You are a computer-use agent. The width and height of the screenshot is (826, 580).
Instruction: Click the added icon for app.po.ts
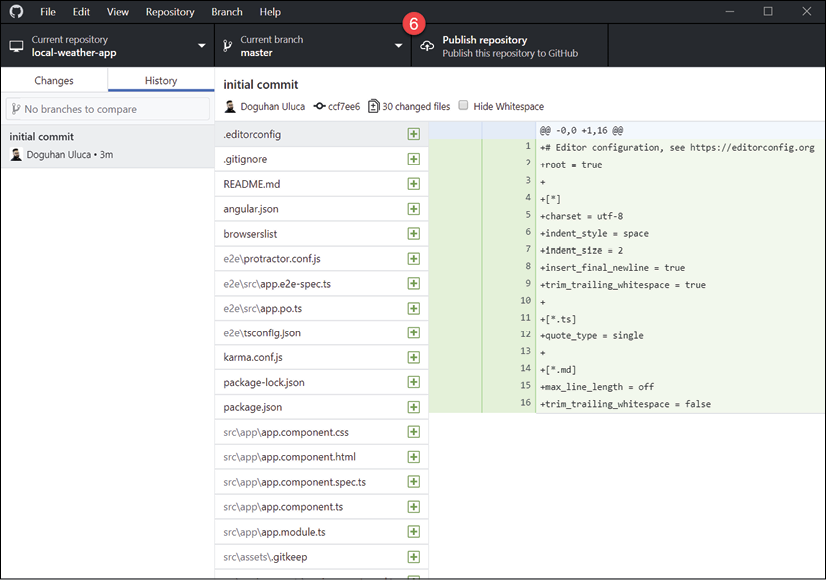[x=414, y=308]
